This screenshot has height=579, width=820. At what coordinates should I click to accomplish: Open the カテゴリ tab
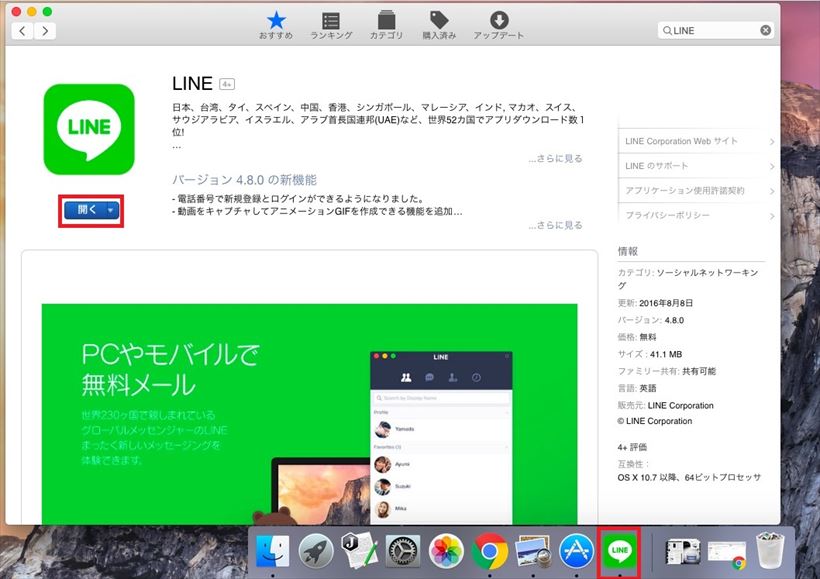tap(386, 25)
